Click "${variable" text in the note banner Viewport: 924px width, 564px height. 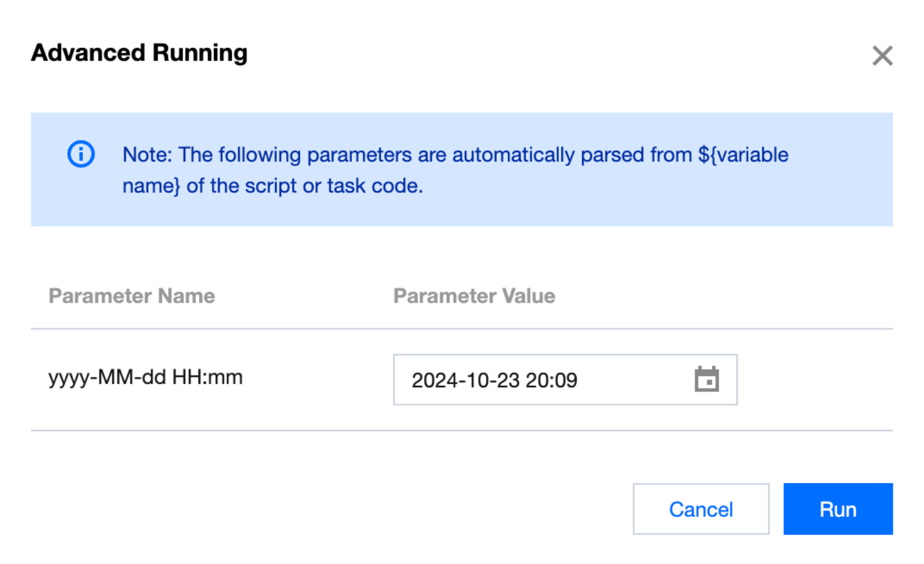[743, 155]
